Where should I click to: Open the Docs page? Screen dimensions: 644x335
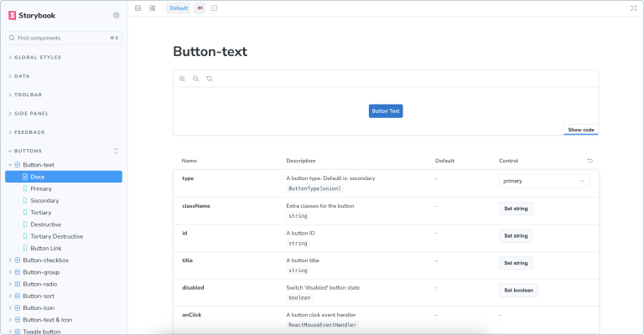coord(64,177)
